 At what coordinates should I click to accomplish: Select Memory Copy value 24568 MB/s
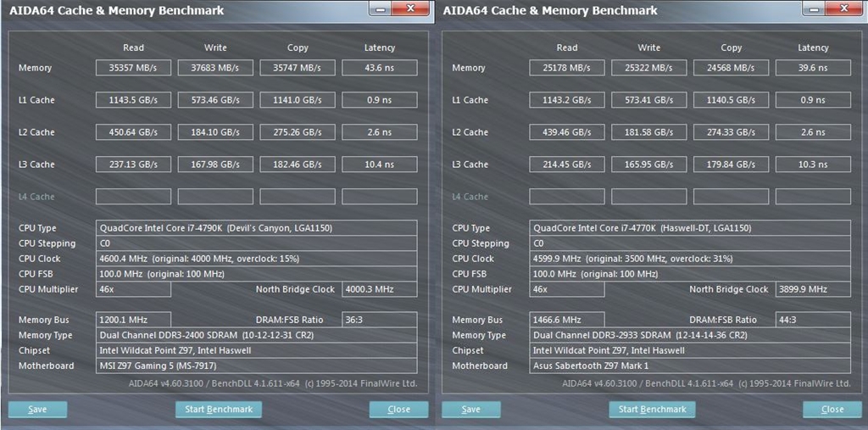(731, 68)
